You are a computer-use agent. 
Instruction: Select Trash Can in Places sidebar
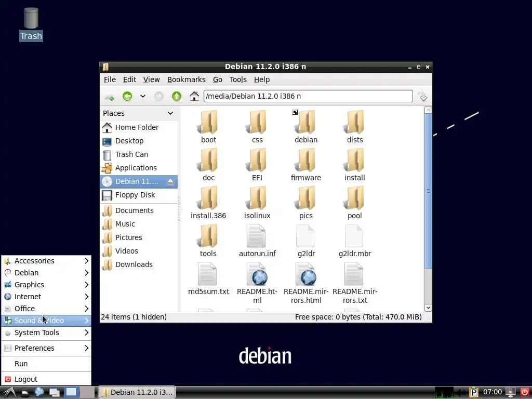139,154
